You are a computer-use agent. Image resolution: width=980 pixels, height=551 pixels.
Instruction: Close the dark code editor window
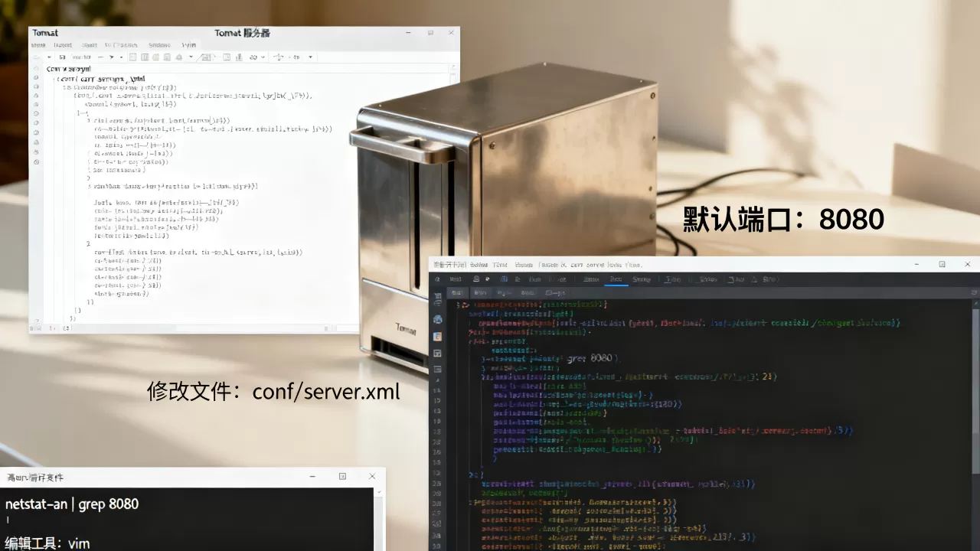click(x=968, y=264)
